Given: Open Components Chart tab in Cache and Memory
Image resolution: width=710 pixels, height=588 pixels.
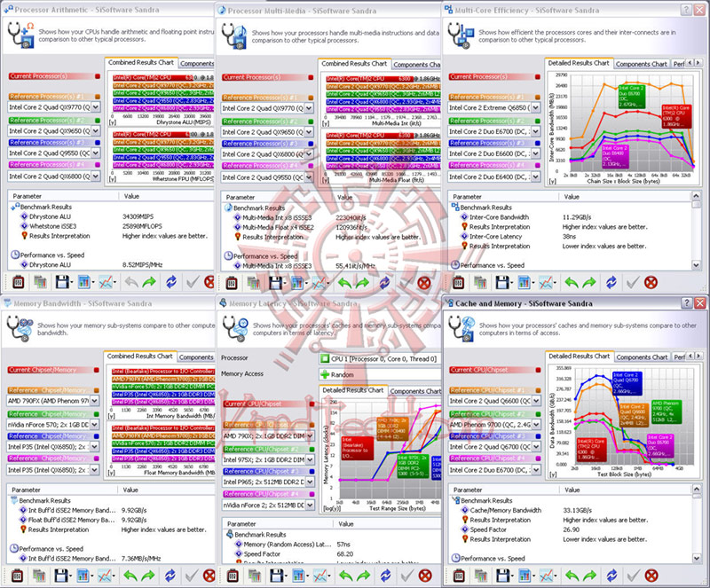Looking at the screenshot, I should pyautogui.click(x=642, y=357).
